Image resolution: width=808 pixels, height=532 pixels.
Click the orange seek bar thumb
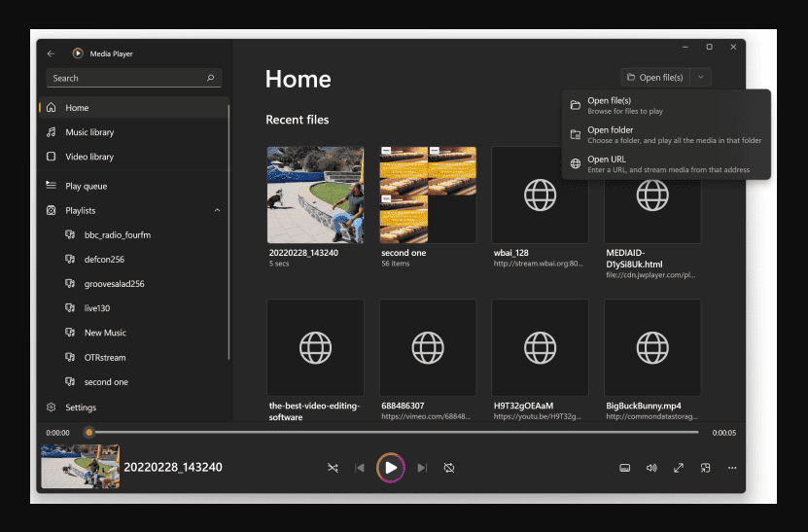coord(89,433)
